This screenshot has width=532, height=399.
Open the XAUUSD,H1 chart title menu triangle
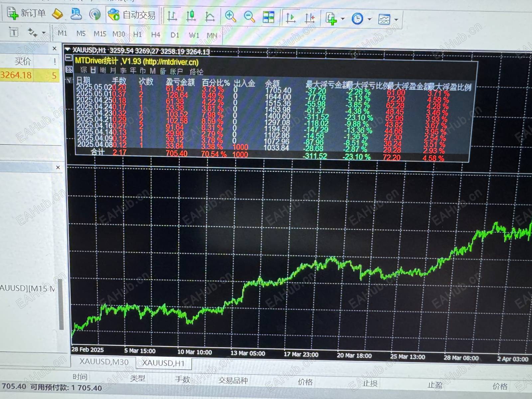coord(68,49)
